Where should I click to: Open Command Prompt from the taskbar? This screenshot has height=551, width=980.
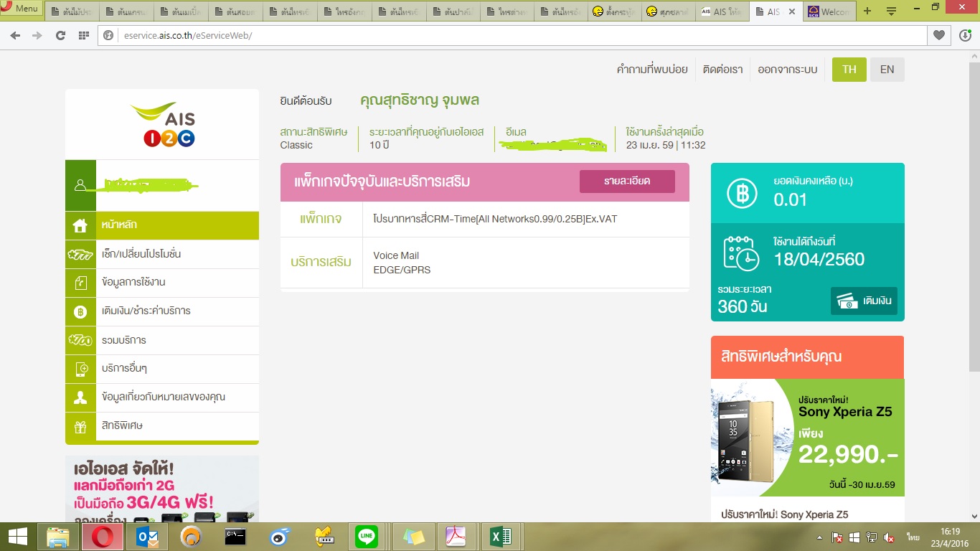pyautogui.click(x=236, y=537)
